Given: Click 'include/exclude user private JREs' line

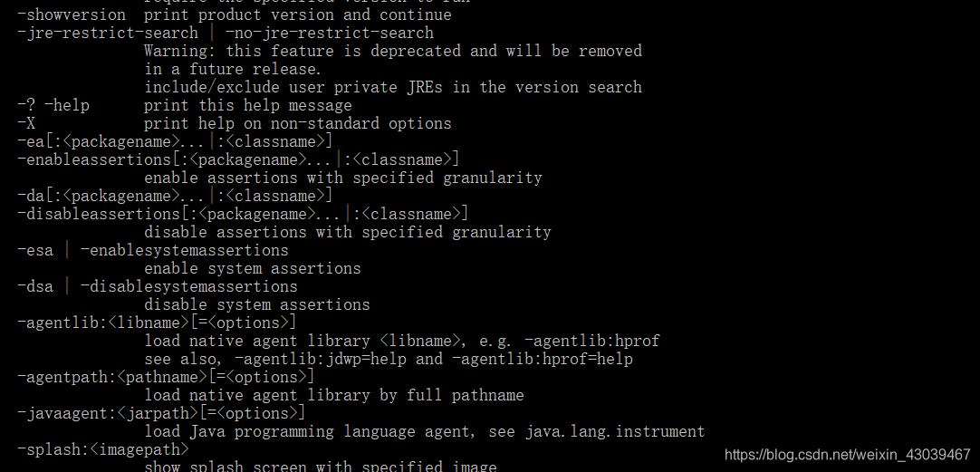Looking at the screenshot, I should tap(393, 87).
